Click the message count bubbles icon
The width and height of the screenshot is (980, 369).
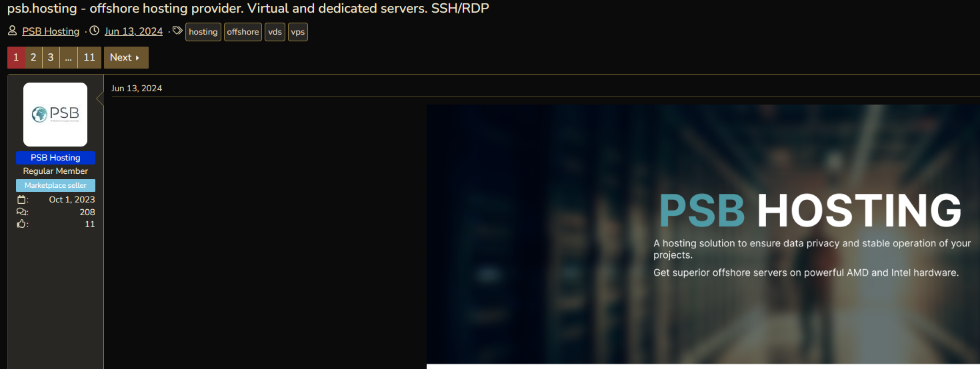point(21,212)
